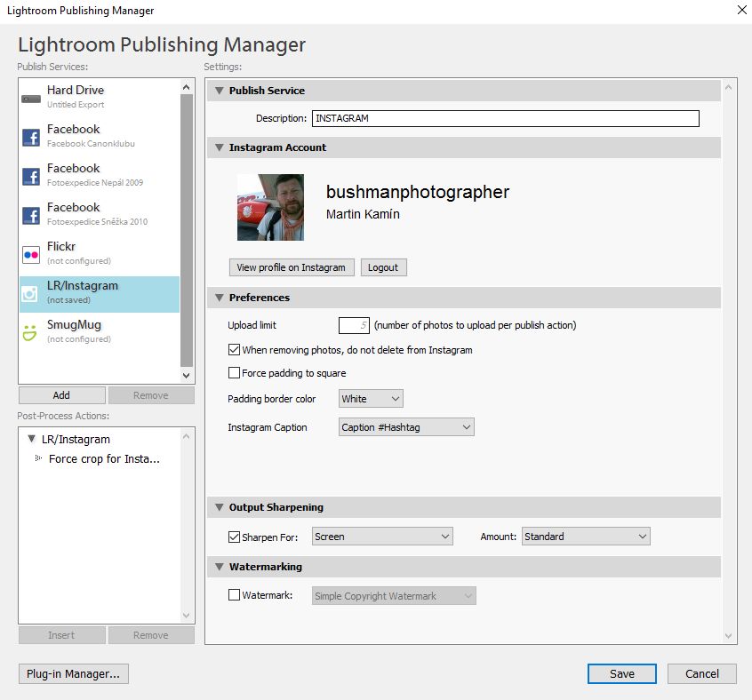Select Facebook Fotoexpedice Sněžka 2010 service
752x700 pixels.
point(100,215)
